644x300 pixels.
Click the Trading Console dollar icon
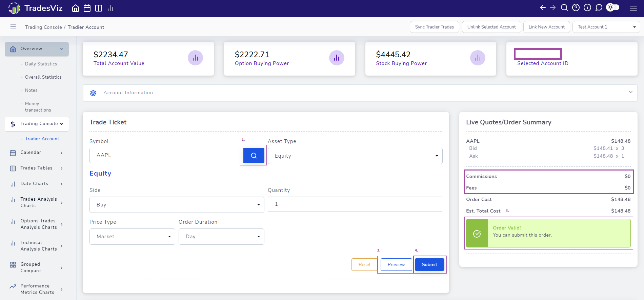13,124
